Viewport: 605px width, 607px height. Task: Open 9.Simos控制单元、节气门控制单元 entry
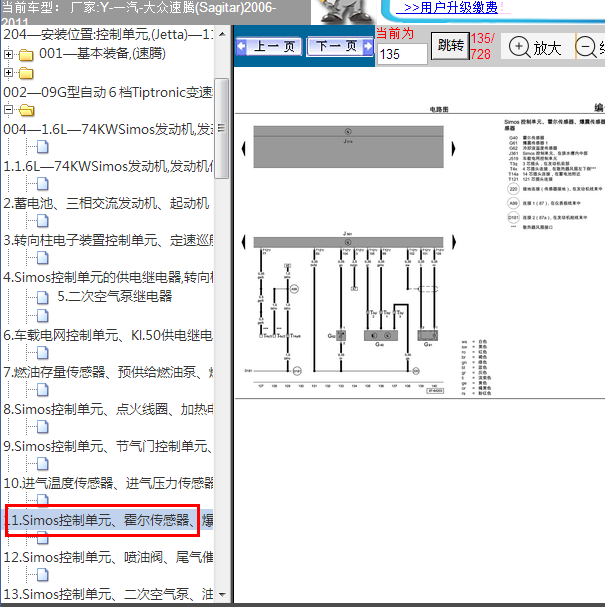point(108,446)
